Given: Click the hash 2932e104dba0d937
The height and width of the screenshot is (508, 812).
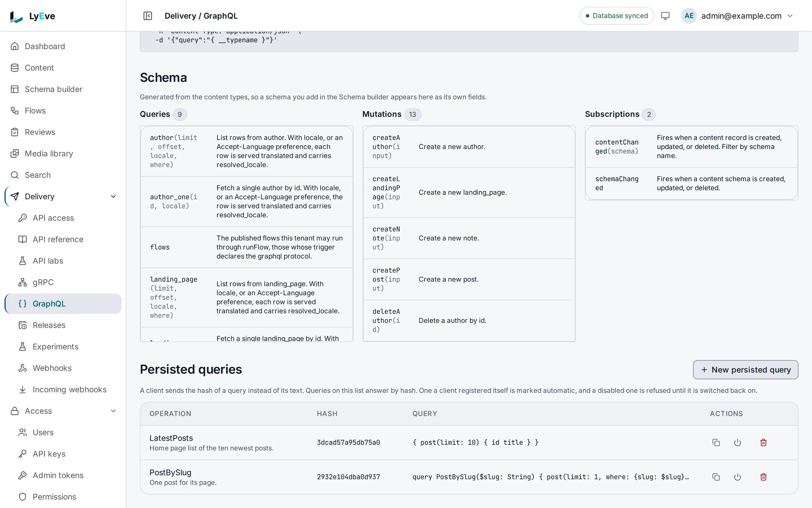Looking at the screenshot, I should pos(348,477).
